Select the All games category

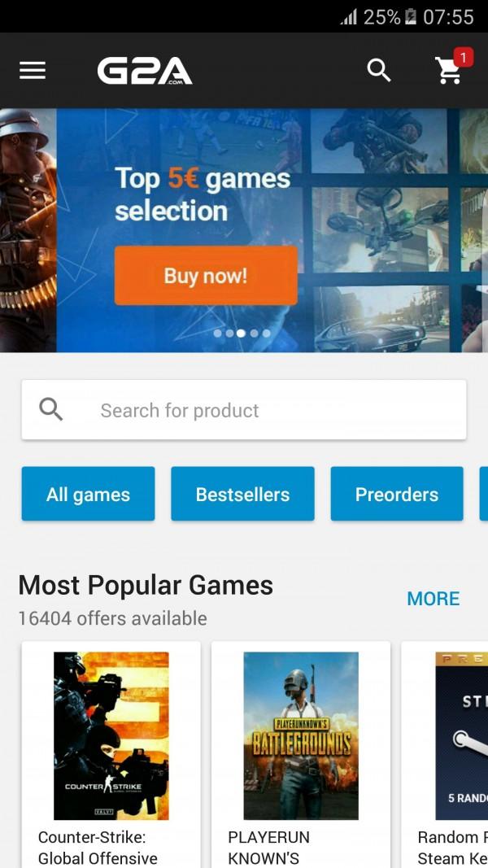pyautogui.click(x=88, y=494)
